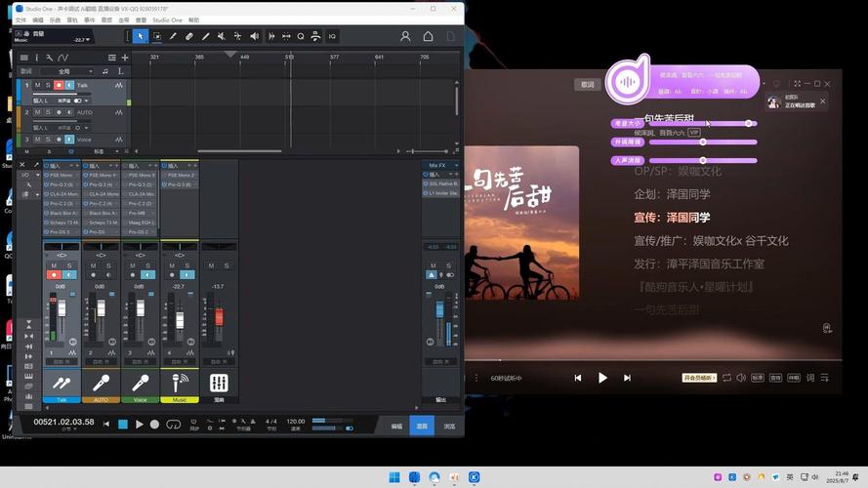868x488 pixels.
Task: Start playback in Studio One transport
Action: pyautogui.click(x=140, y=425)
